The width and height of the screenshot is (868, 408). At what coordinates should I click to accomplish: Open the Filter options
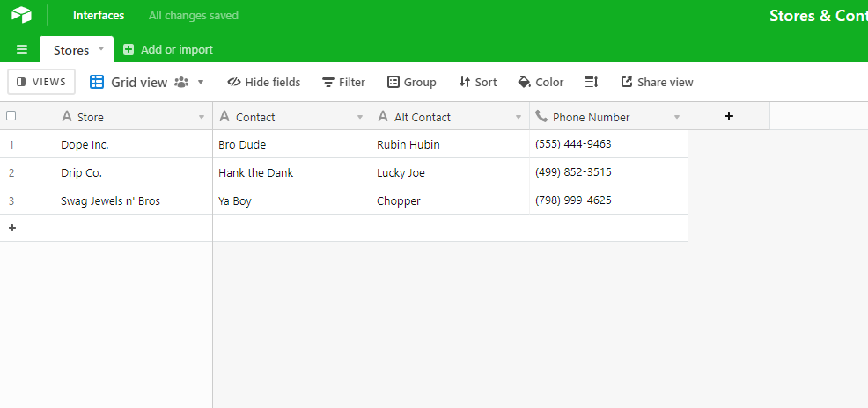point(344,82)
